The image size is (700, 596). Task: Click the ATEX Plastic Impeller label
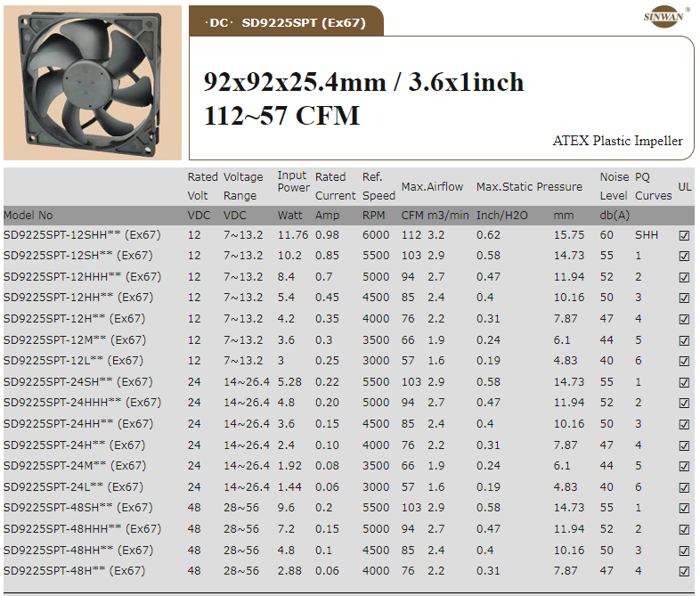(x=617, y=141)
